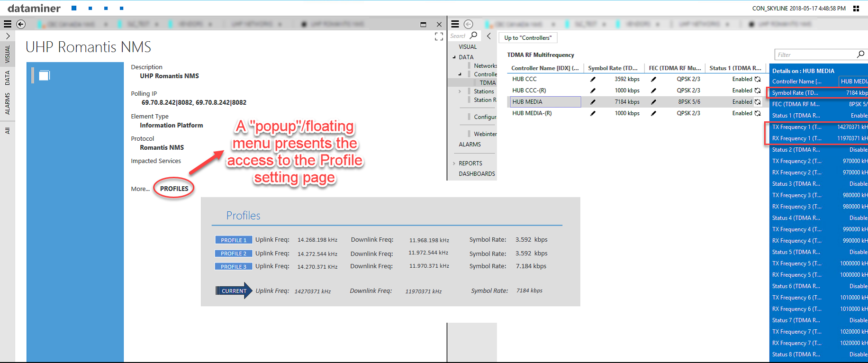
Task: Focus the Filter input field
Action: pos(815,54)
